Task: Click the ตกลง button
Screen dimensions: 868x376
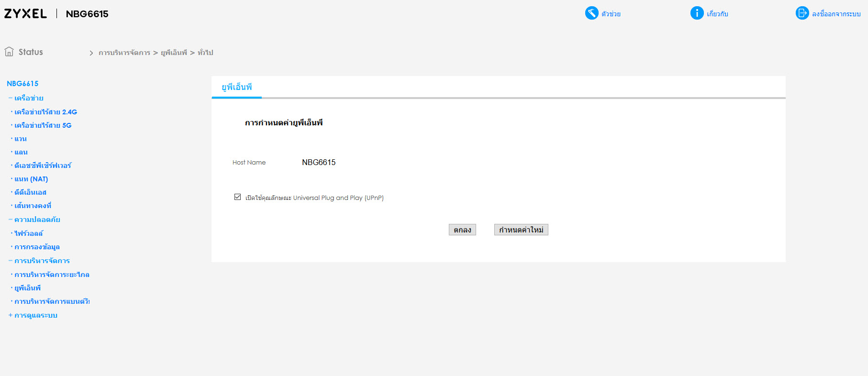Action: point(462,230)
